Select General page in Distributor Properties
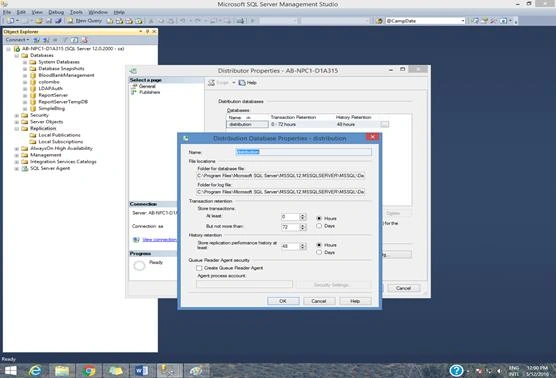 pyautogui.click(x=147, y=86)
